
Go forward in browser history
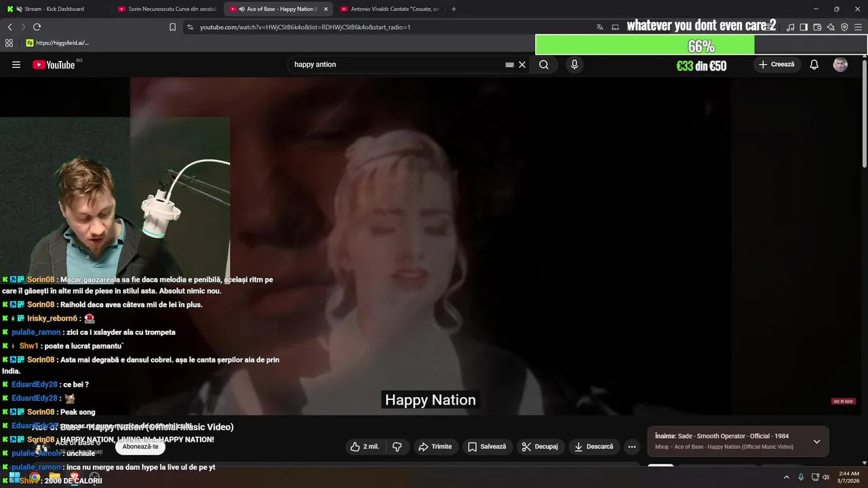(x=23, y=27)
